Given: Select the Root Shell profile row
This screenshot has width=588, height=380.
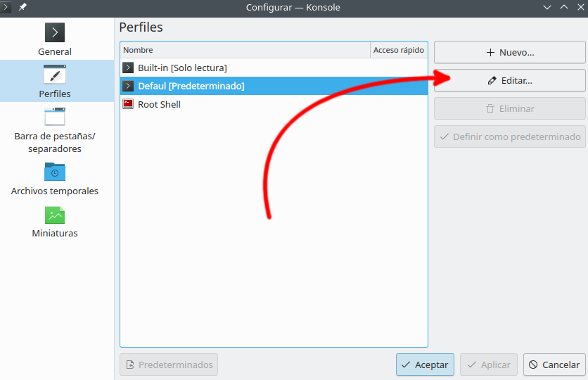Looking at the screenshot, I should tap(159, 104).
